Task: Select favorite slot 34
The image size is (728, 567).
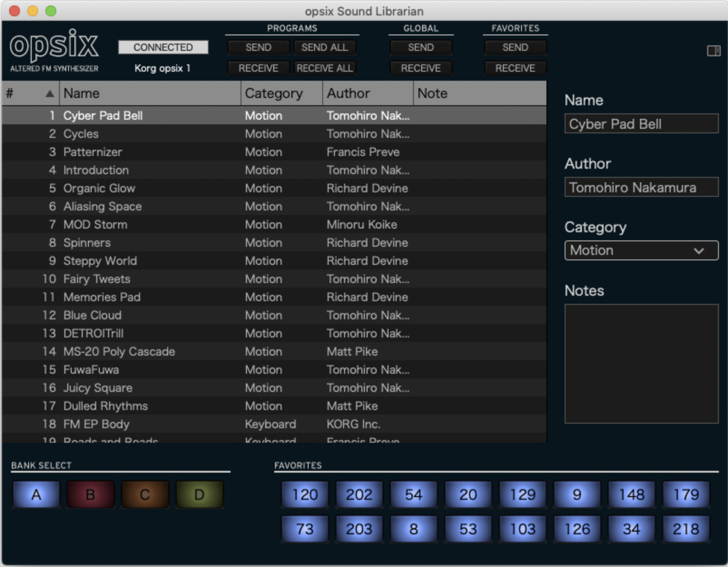Action: [632, 529]
